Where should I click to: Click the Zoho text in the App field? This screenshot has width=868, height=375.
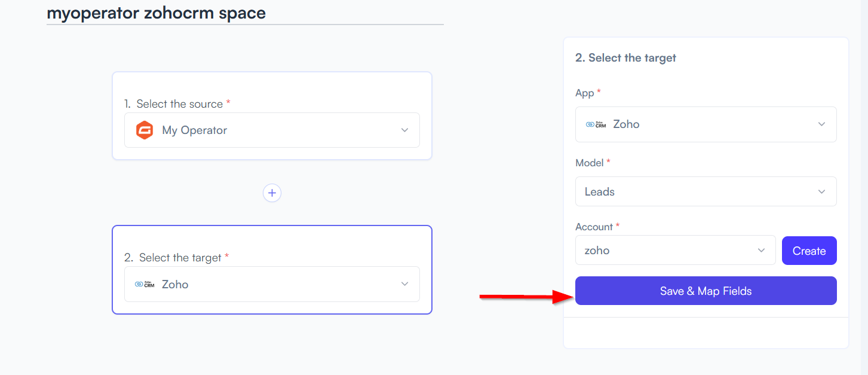(626, 124)
